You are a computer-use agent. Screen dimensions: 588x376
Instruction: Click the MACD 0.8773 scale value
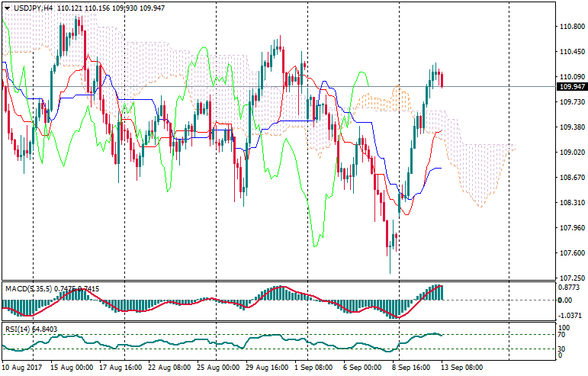[570, 288]
